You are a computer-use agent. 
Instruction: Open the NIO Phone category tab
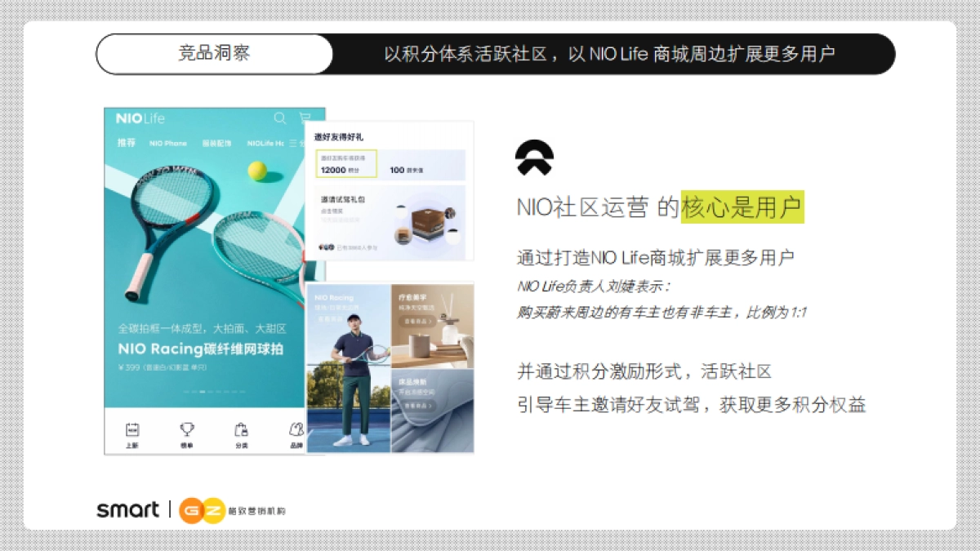167,143
